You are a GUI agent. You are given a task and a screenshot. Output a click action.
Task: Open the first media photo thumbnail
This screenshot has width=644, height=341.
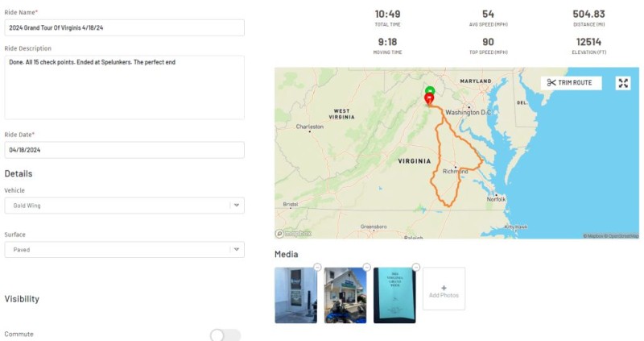point(295,297)
